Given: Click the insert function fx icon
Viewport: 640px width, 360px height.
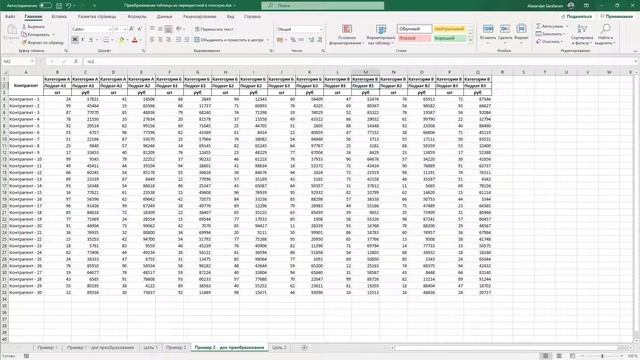Looking at the screenshot, I should pos(76,61).
